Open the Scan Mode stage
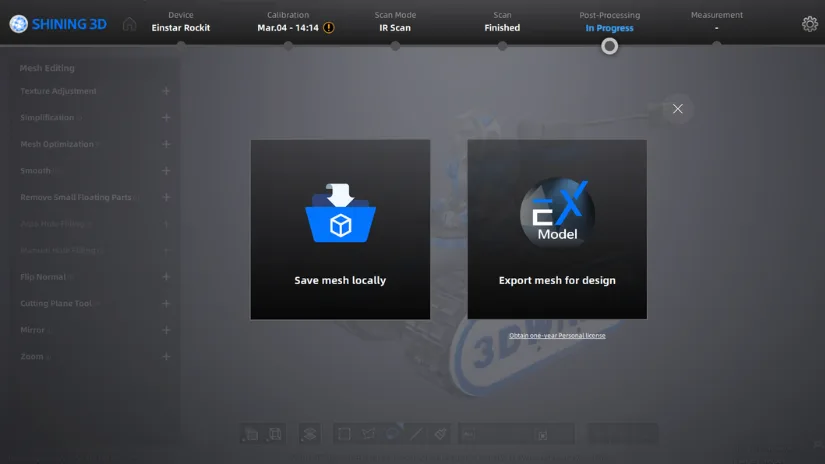The height and width of the screenshot is (464, 825). click(x=395, y=22)
